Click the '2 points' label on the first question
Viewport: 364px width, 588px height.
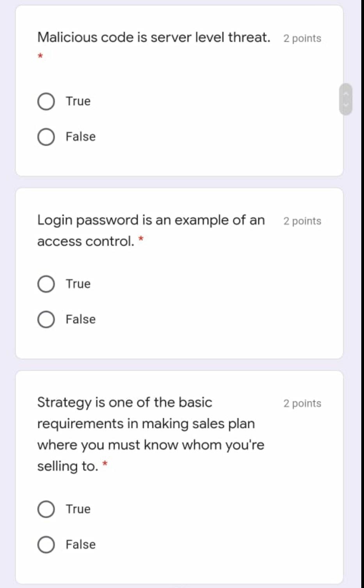coord(302,38)
